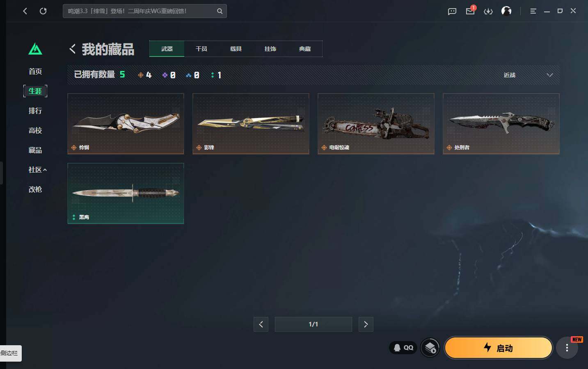Minimize the launcher window
The height and width of the screenshot is (369, 588).
click(547, 11)
